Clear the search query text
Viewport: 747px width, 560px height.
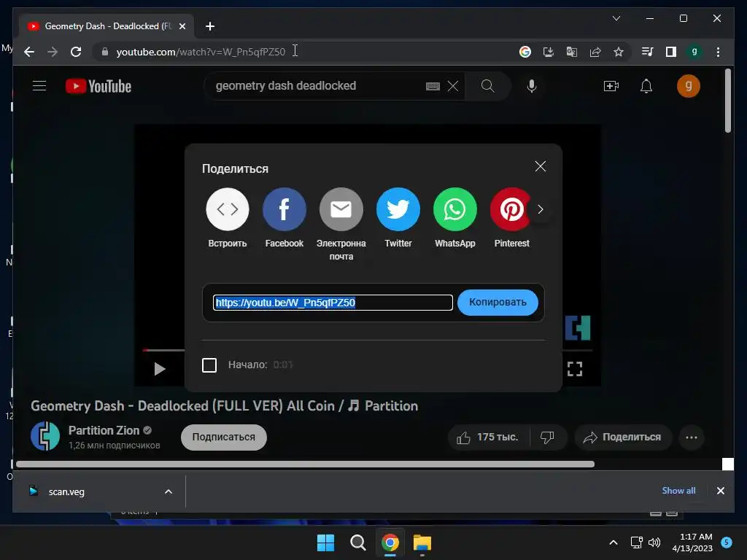[x=453, y=86]
